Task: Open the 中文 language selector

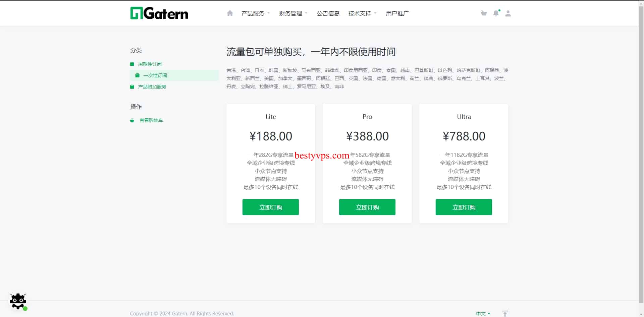Action: point(483,313)
